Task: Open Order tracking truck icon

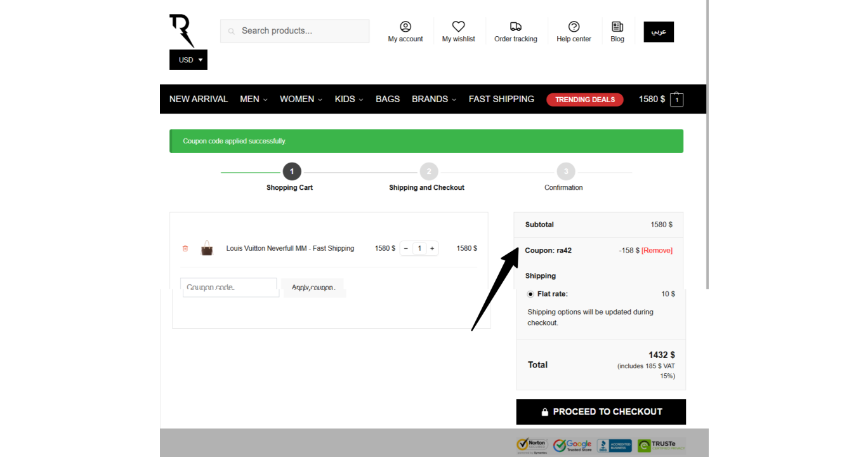Action: 516,27
